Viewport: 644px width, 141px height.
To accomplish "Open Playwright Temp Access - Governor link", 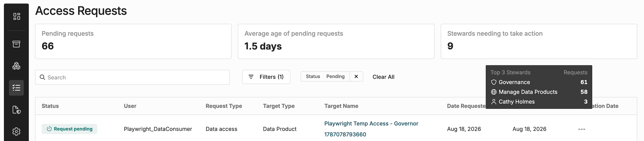I will point(371,129).
